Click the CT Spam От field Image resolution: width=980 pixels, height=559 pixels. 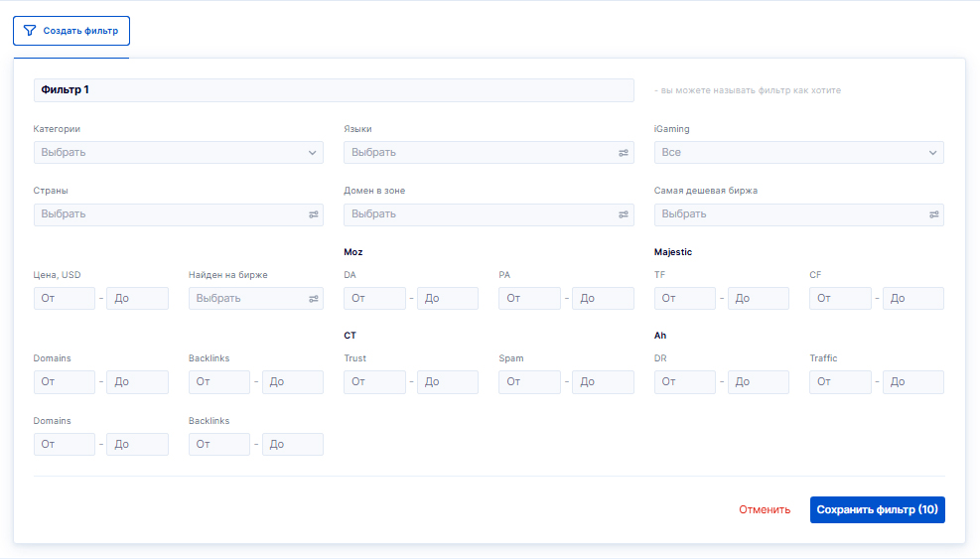click(529, 382)
